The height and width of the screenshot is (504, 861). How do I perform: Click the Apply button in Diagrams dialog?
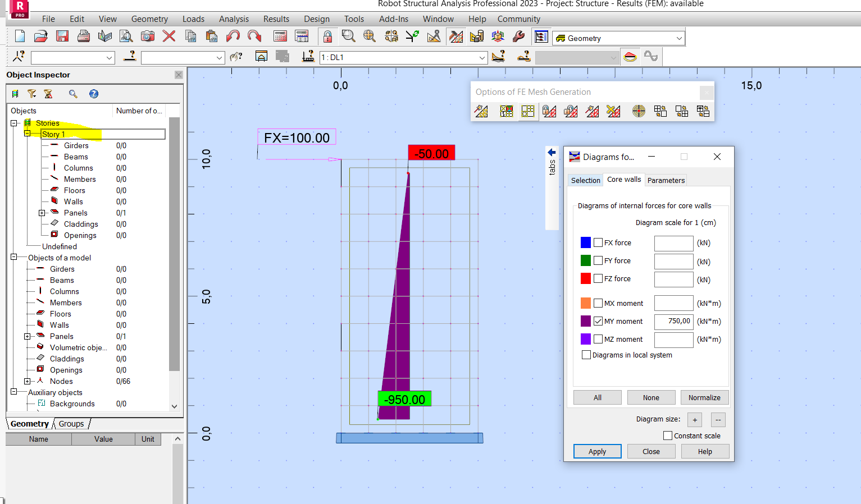pos(597,451)
